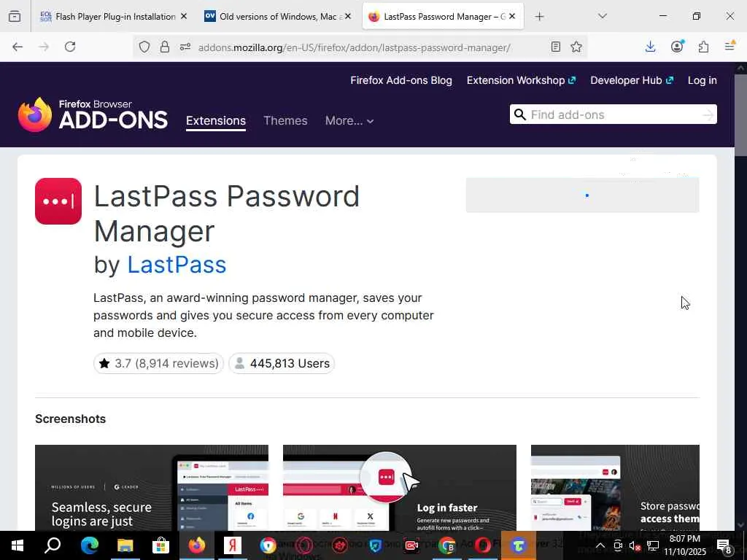Close the Flash Player Plug-in Installation tab
The height and width of the screenshot is (560, 747).
coord(184,16)
